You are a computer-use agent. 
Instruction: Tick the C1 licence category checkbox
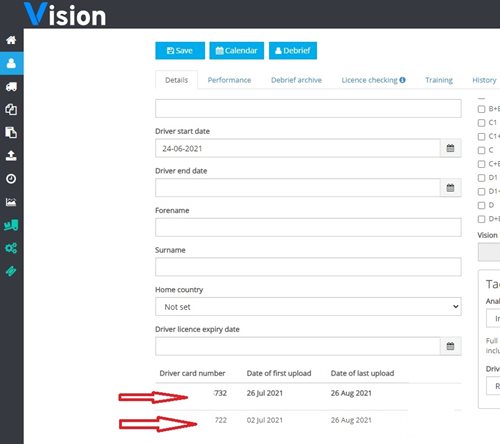click(x=481, y=123)
